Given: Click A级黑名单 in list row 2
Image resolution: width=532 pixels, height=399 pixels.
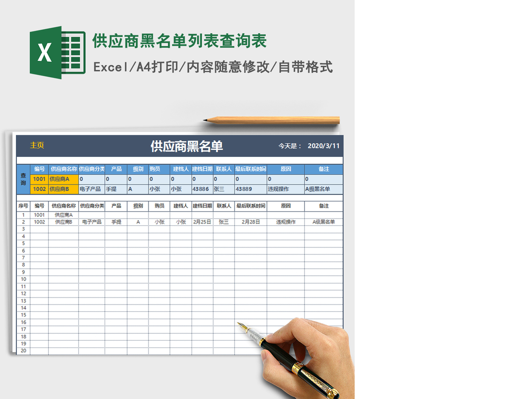Looking at the screenshot, I should click(324, 222).
